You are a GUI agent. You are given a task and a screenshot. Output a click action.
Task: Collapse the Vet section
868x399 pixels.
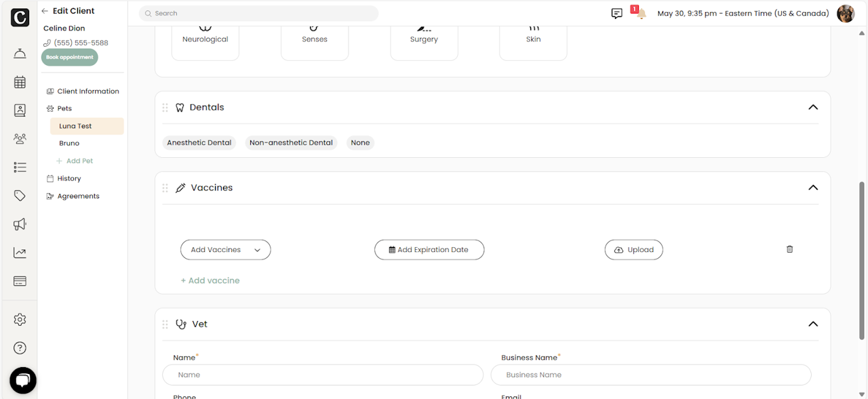pos(813,324)
